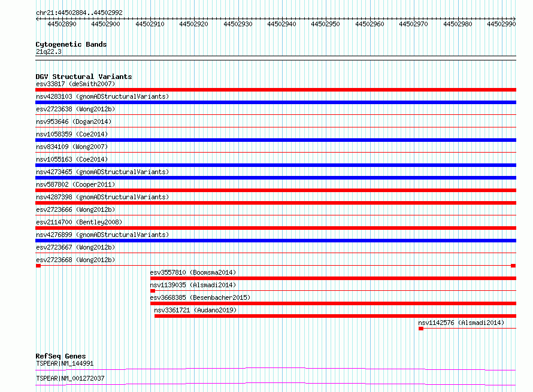533x392 pixels.
Task: Click the blue bar of nsv1055163
Action: pyautogui.click(x=275, y=165)
